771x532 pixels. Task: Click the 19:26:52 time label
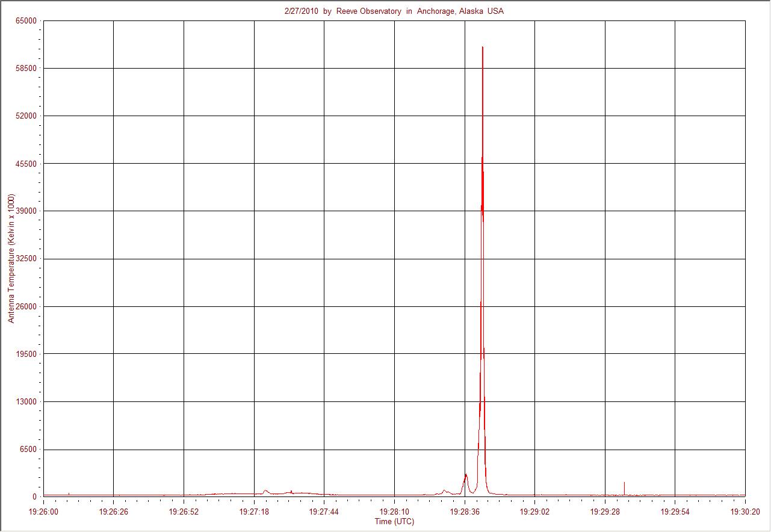pos(184,512)
